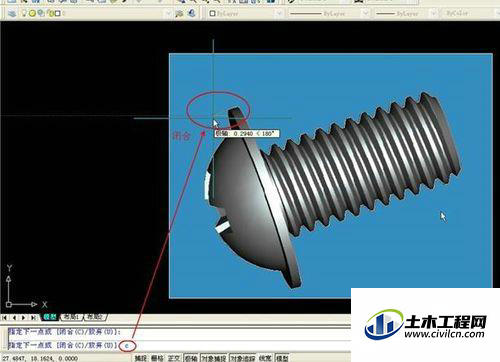Click the layer color square icon
The width and height of the screenshot is (500, 362).
tap(58, 13)
